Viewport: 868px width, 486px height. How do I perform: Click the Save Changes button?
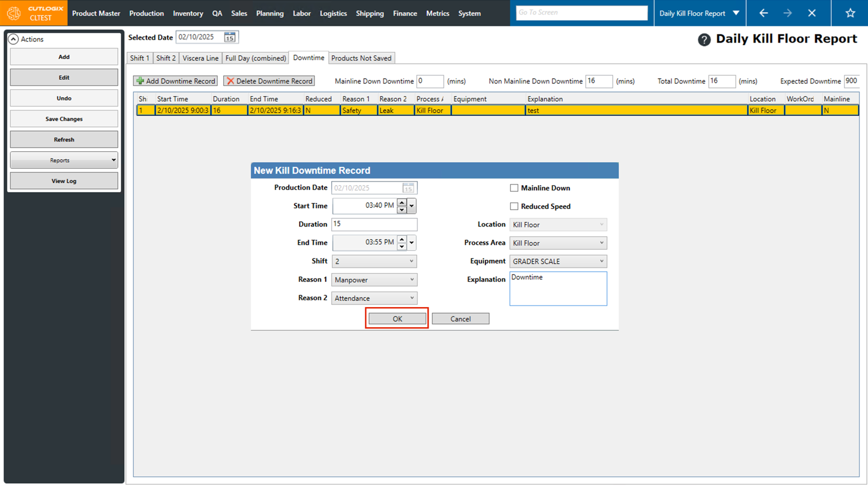point(64,119)
